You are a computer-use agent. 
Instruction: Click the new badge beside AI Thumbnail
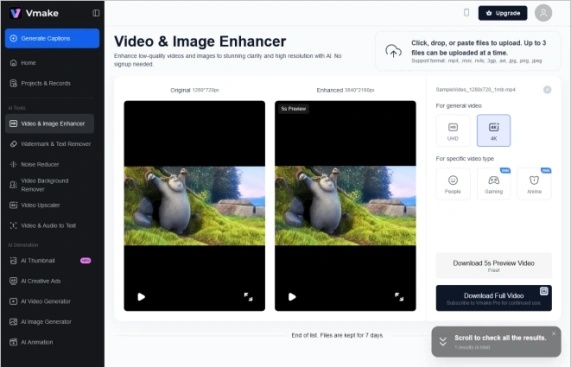click(86, 260)
